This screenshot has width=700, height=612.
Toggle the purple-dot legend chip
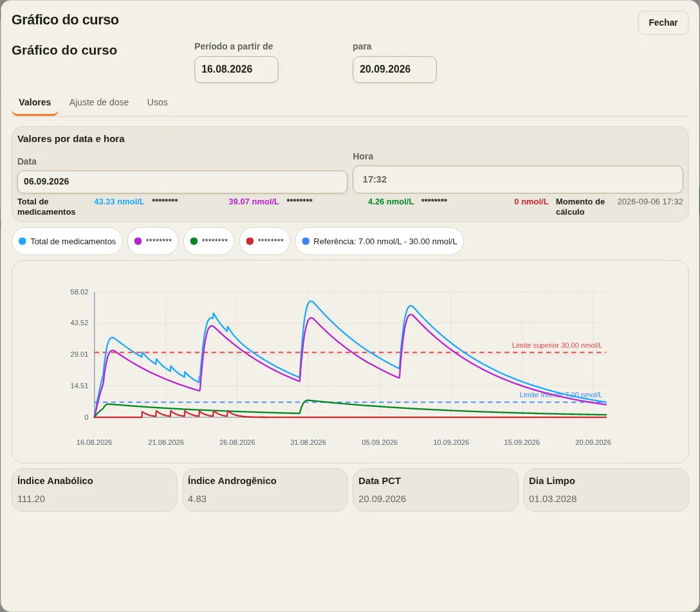pos(152,241)
